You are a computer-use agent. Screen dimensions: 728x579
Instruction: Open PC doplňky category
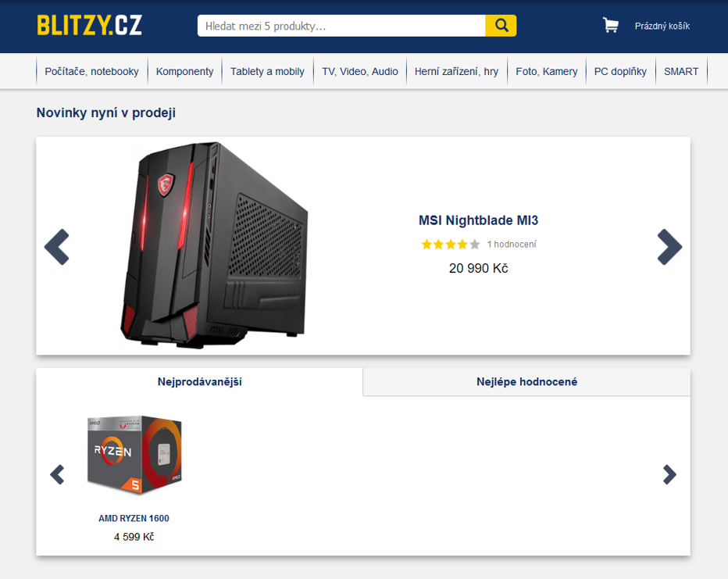click(x=620, y=72)
